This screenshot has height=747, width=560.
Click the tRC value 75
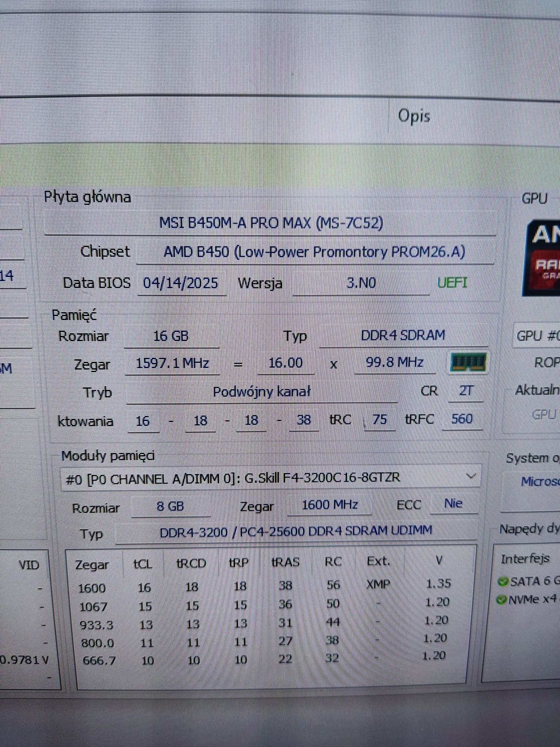pos(379,419)
